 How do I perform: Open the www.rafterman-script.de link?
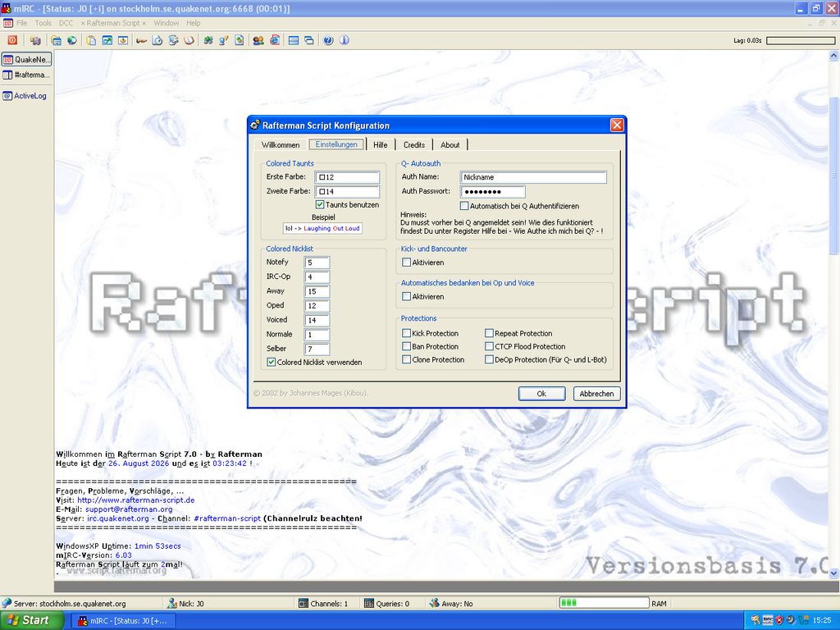point(136,500)
